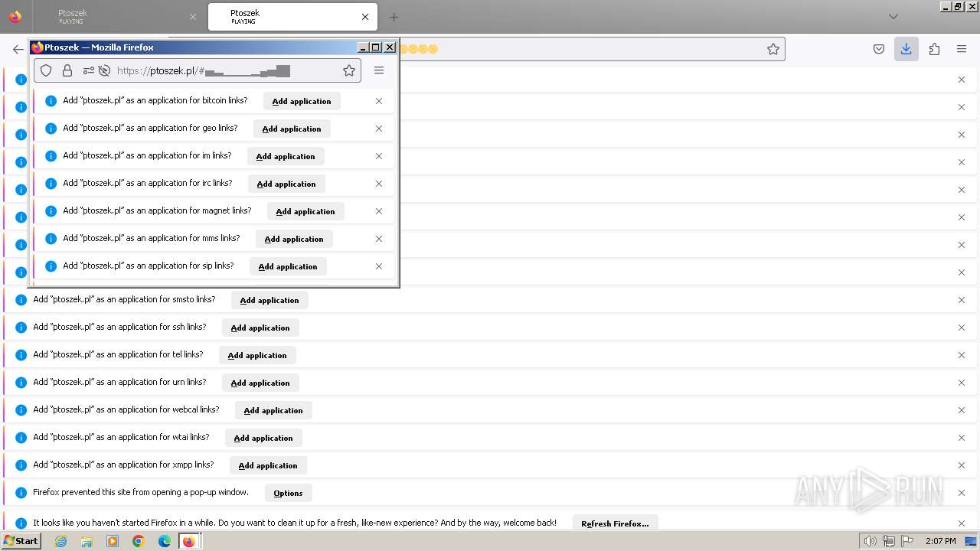This screenshot has height=551, width=980.
Task: Click the info icon on magnet notification
Action: pos(51,211)
